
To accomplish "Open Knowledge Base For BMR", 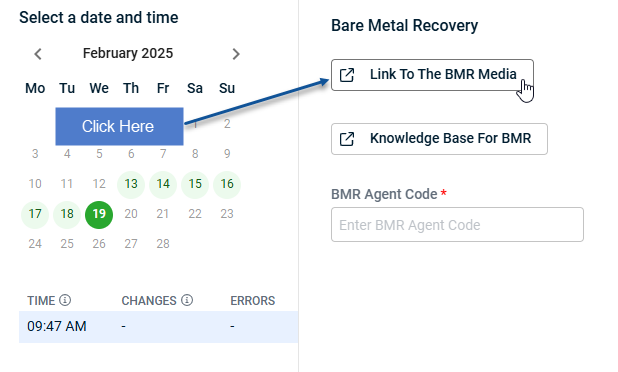I will coord(439,139).
